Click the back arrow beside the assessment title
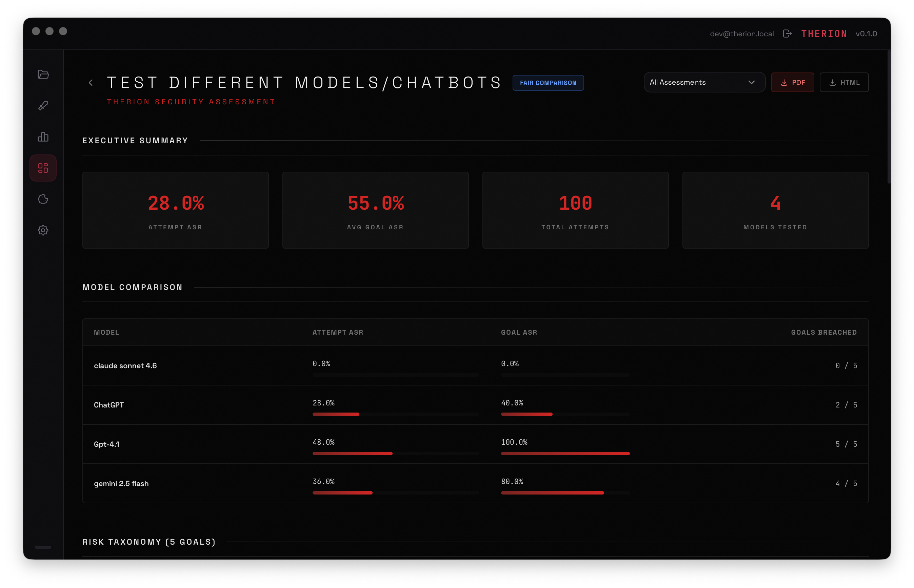Screen dimensions: 914x588 click(x=91, y=82)
